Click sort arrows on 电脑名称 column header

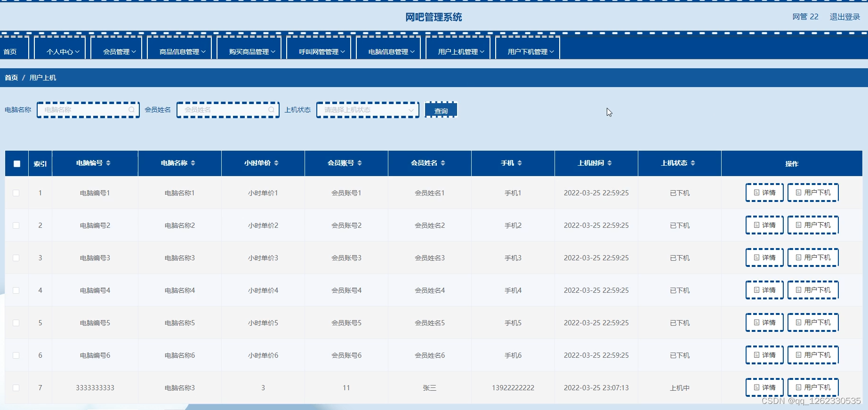pos(193,163)
